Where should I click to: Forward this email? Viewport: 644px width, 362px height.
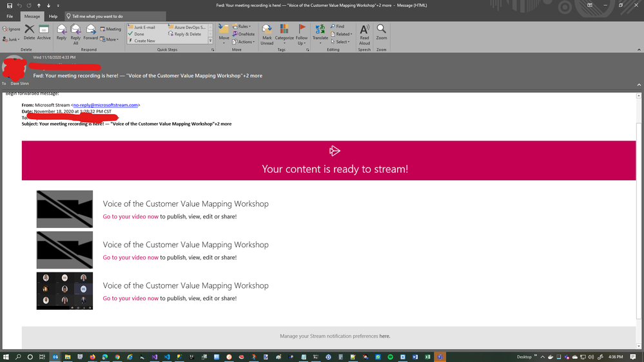pyautogui.click(x=91, y=32)
